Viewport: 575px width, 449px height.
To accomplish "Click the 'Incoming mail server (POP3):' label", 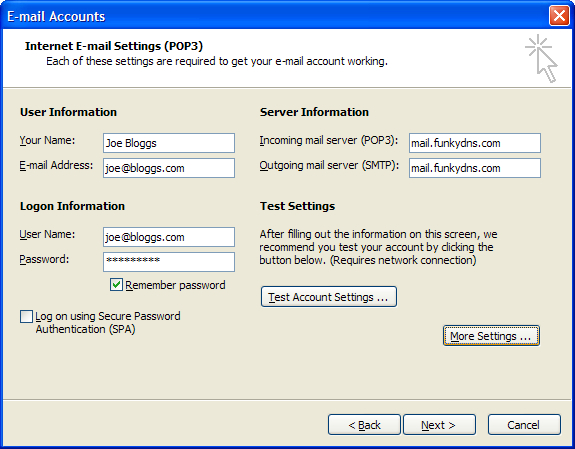I will point(329,140).
